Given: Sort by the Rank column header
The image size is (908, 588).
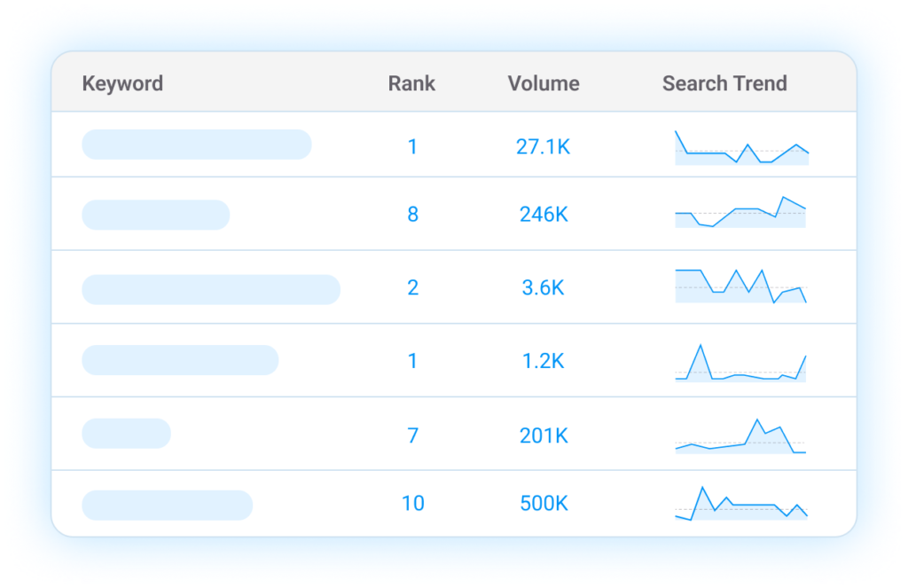Looking at the screenshot, I should [411, 83].
